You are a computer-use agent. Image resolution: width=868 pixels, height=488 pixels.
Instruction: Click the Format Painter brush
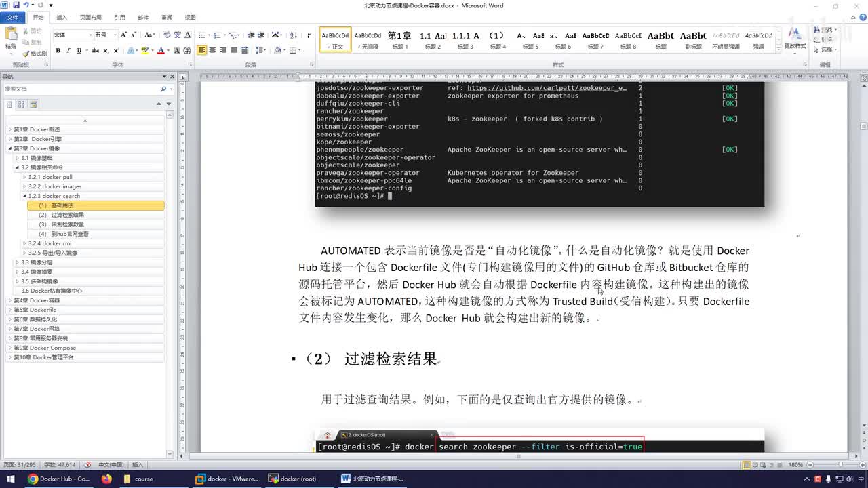coord(35,54)
